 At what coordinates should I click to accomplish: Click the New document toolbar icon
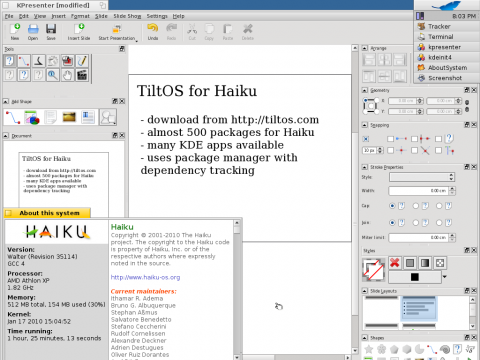(15, 32)
